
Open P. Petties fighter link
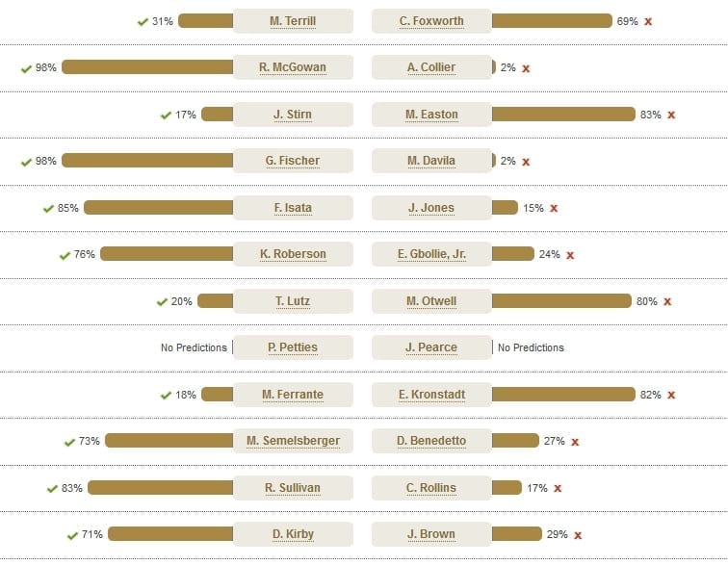[x=293, y=347]
